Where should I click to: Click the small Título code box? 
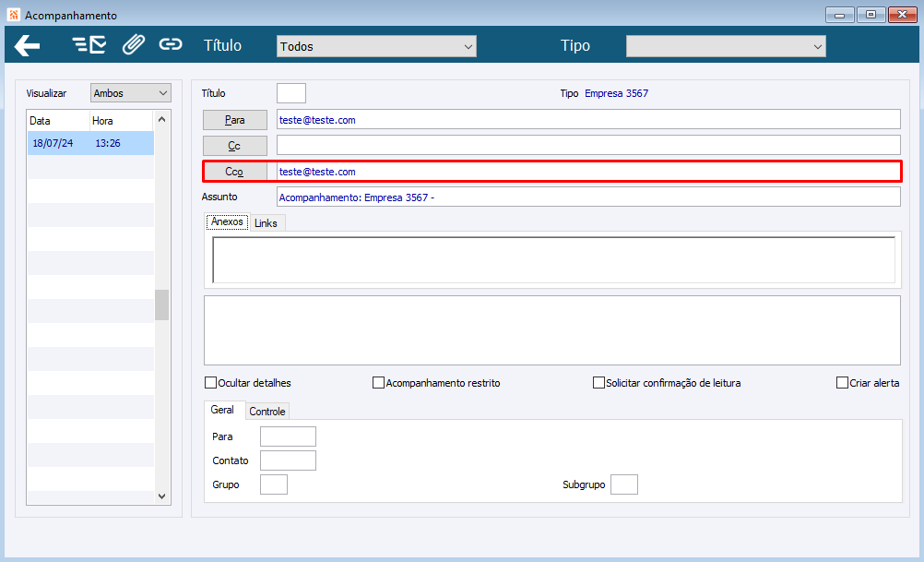291,93
